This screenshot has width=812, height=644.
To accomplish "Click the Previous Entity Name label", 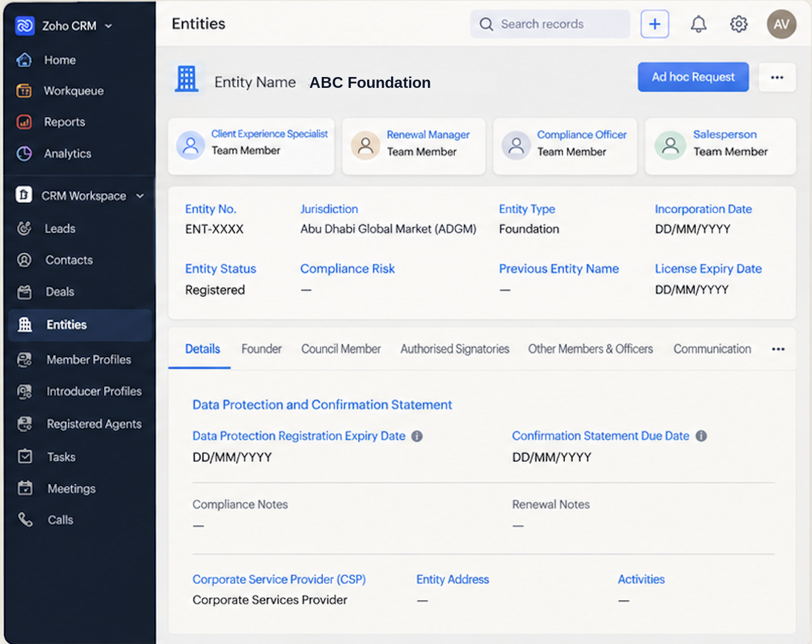I will (x=559, y=269).
